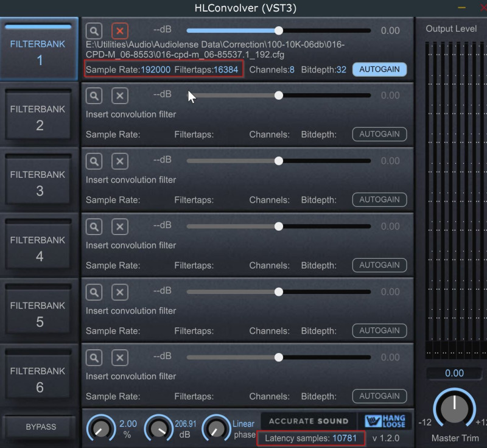Image resolution: width=487 pixels, height=448 pixels.
Task: Click Filterbank 1 gain slider handle
Action: click(x=279, y=30)
